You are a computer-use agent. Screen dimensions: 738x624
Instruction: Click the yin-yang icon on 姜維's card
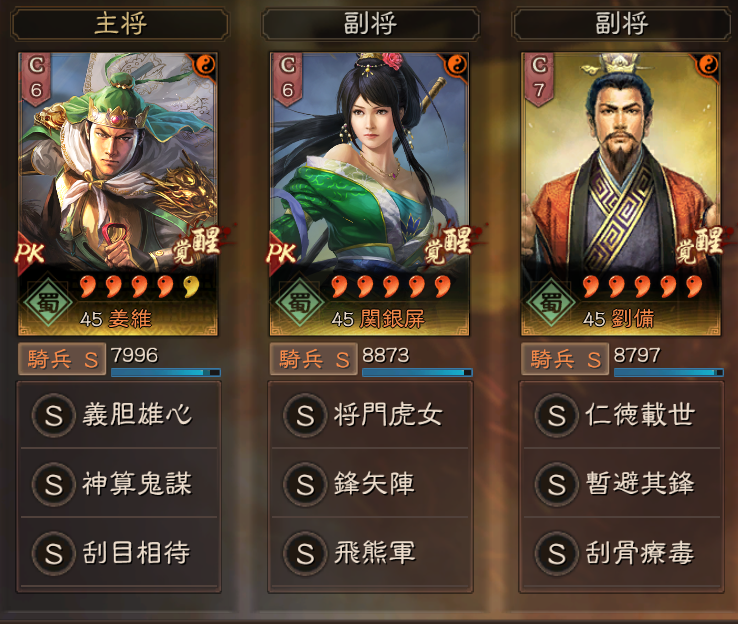click(x=205, y=64)
